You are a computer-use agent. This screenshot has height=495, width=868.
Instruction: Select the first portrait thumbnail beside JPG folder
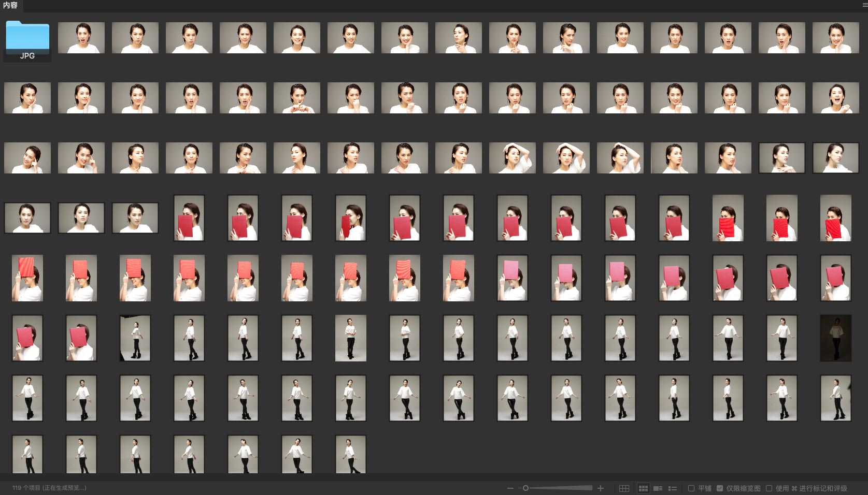click(81, 38)
